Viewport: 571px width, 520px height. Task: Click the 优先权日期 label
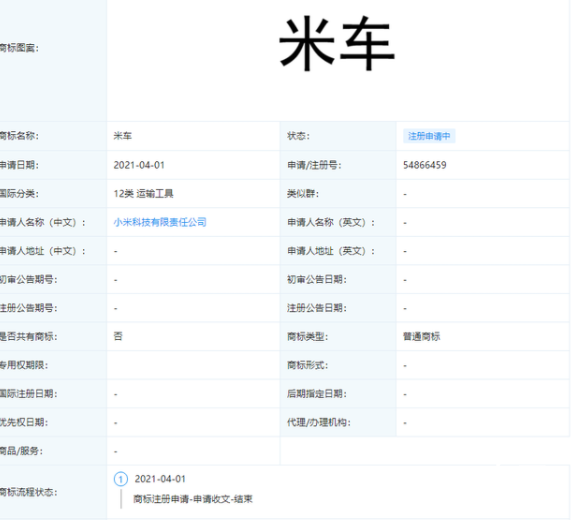click(x=24, y=422)
